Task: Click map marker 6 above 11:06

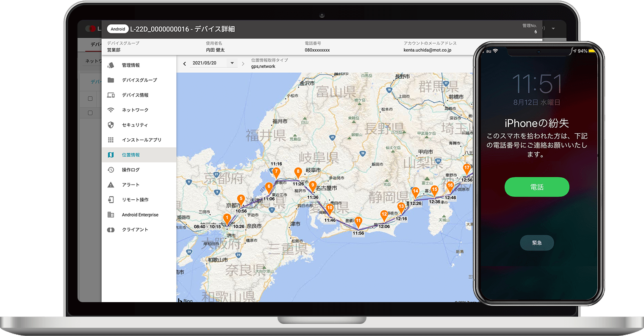Action: pos(269,187)
